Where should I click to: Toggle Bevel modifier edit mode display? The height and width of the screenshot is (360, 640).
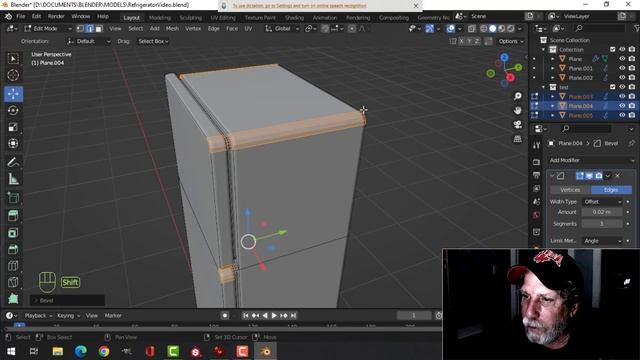point(580,176)
